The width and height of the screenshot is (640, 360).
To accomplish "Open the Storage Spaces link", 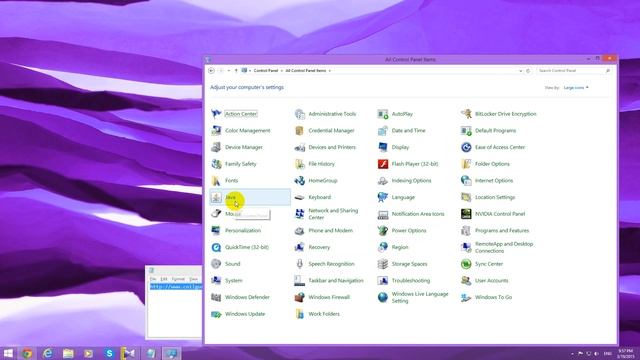I will (x=409, y=264).
